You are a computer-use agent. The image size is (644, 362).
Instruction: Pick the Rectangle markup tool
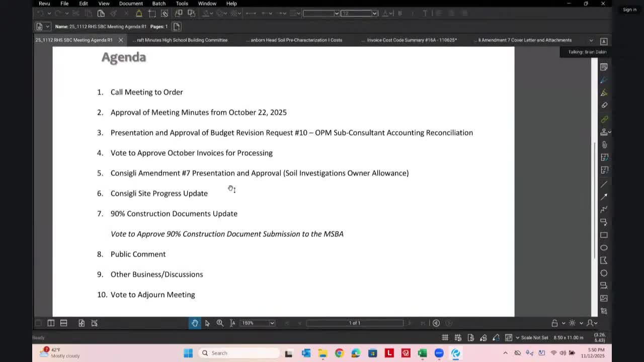604,235
